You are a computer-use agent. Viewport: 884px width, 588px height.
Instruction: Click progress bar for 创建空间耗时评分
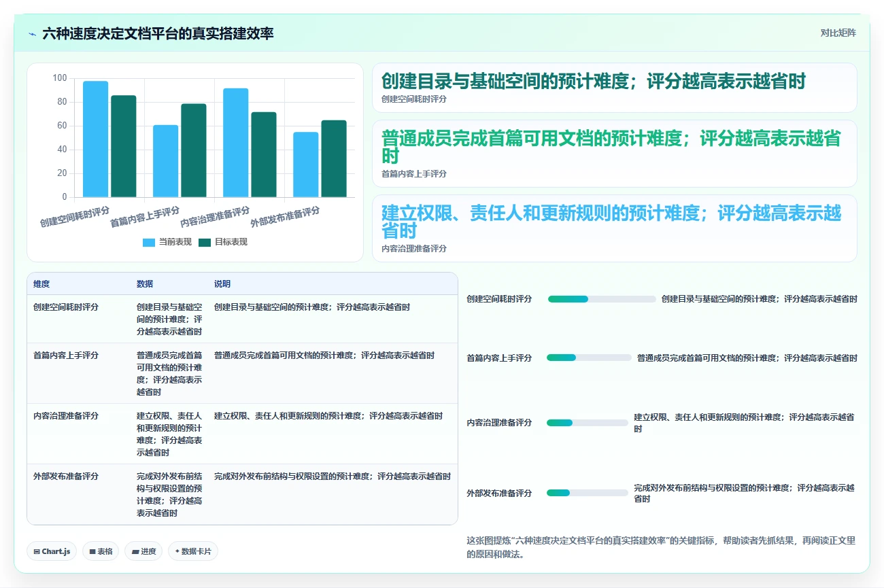(x=602, y=299)
